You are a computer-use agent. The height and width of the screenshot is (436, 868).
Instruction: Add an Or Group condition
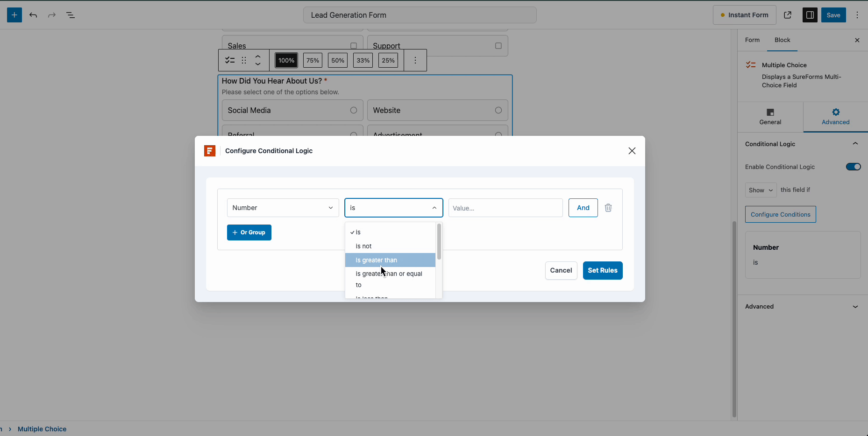click(x=249, y=232)
